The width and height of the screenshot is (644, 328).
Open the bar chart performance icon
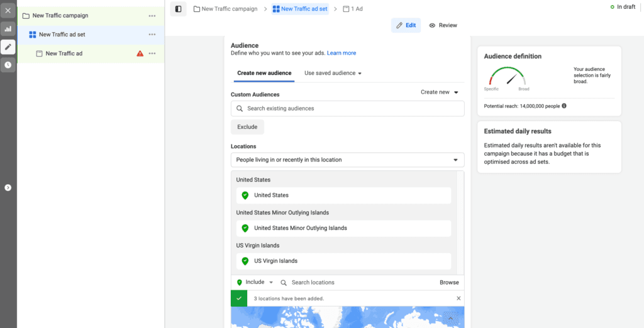(8, 29)
